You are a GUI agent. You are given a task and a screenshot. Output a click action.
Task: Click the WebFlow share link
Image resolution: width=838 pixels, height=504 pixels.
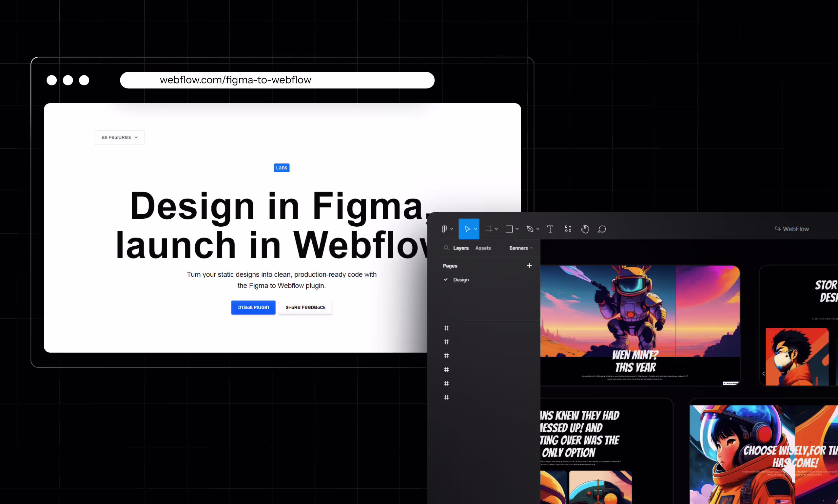[791, 229]
